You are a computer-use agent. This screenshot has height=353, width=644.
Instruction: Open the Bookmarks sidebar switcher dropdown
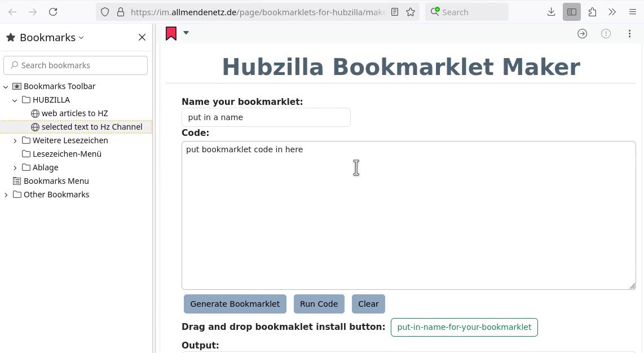tap(51, 37)
